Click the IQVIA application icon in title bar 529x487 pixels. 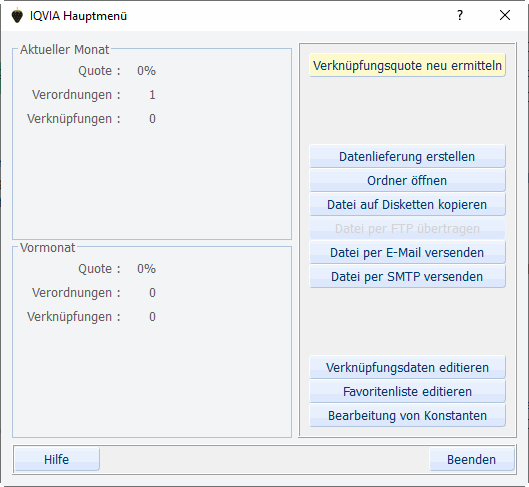(x=17, y=16)
